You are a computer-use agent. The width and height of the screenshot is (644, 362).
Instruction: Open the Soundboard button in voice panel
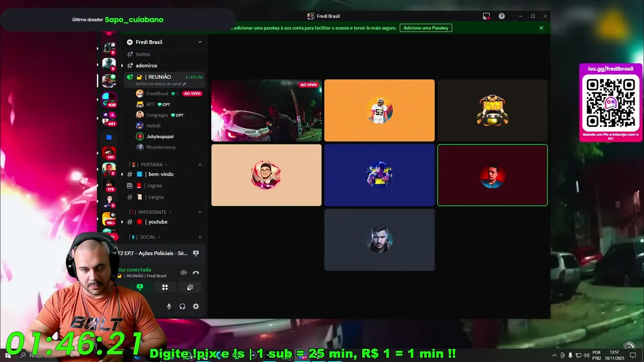190,287
